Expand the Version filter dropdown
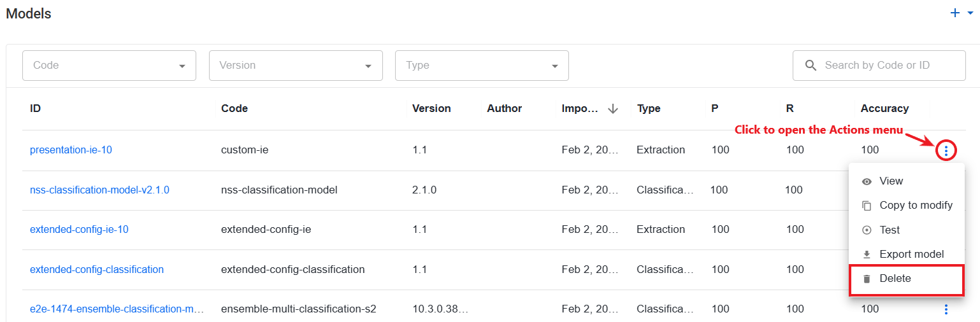 (x=296, y=66)
